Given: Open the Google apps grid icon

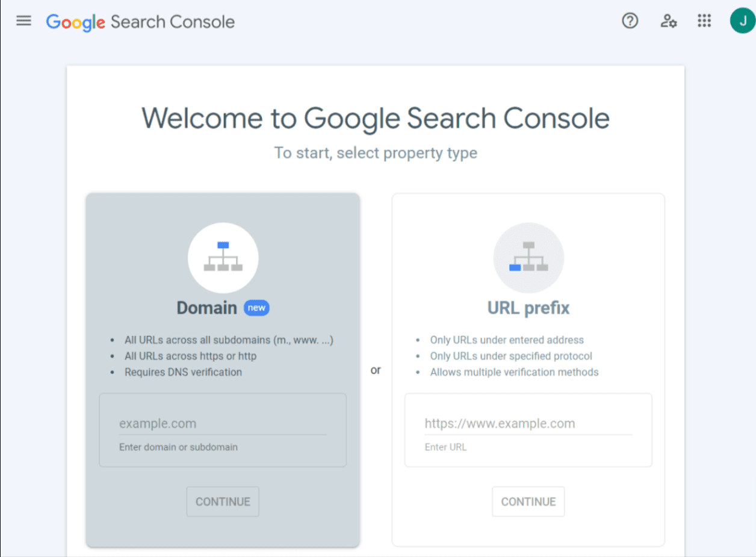Looking at the screenshot, I should [704, 20].
